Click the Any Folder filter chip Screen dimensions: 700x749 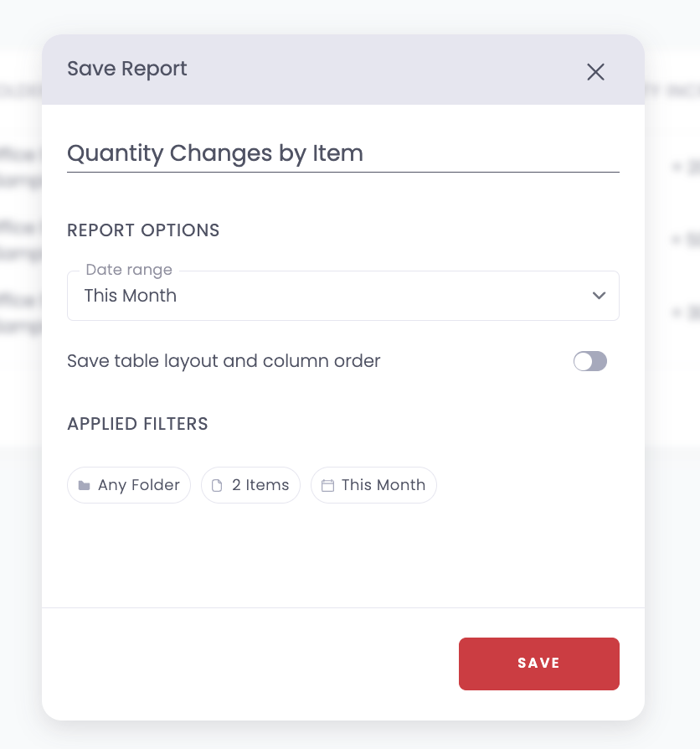point(129,485)
